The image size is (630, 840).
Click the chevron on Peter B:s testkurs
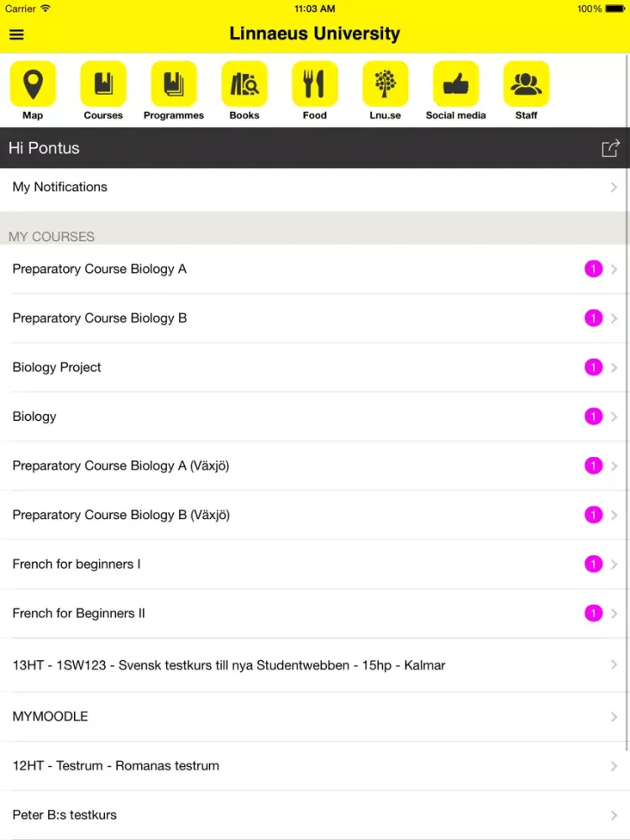[x=614, y=816]
